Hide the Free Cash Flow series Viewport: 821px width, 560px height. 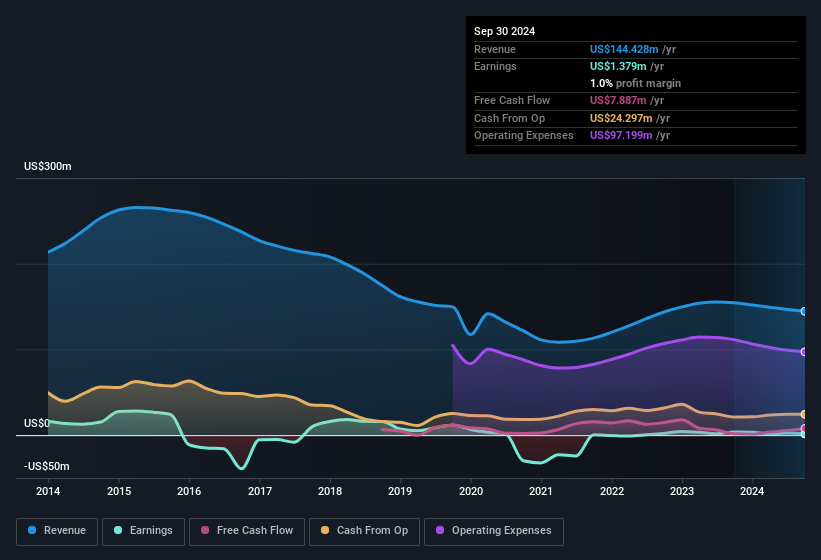pyautogui.click(x=248, y=530)
